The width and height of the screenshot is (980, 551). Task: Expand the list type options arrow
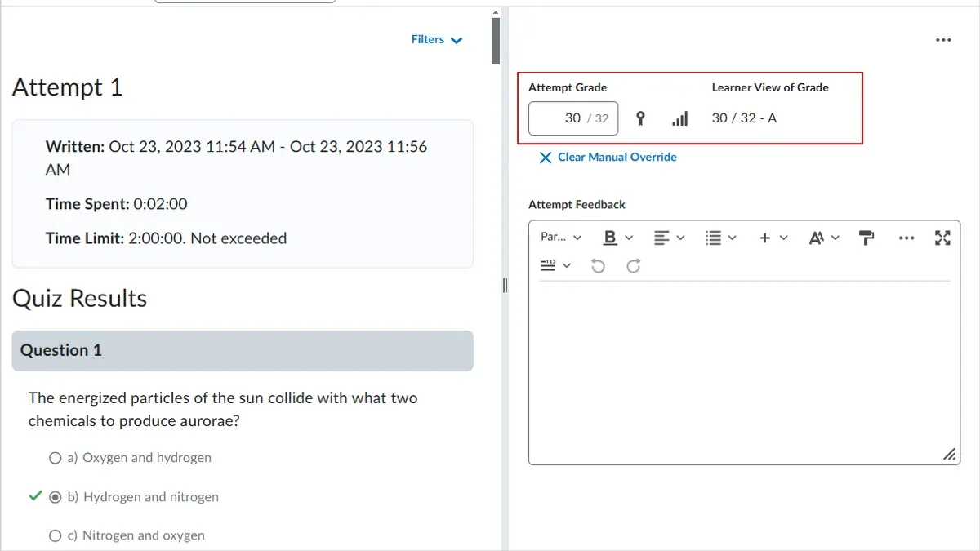pos(732,238)
